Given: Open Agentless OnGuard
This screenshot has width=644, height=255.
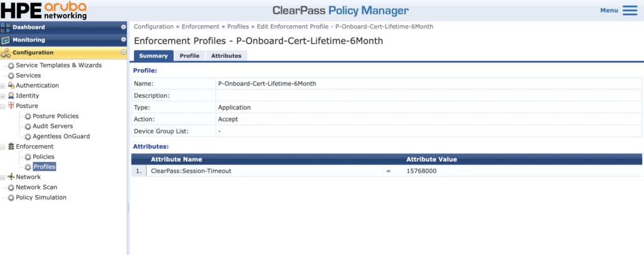Looking at the screenshot, I should [61, 136].
